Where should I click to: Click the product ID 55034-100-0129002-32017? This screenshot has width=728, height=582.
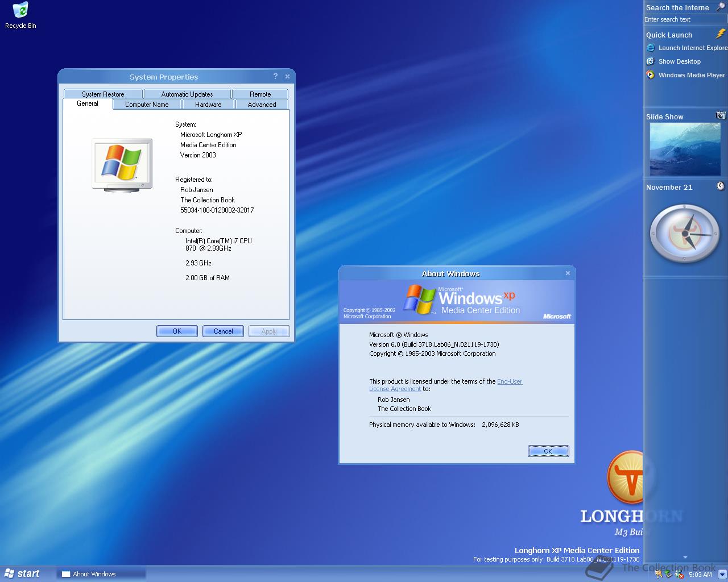[x=217, y=210]
